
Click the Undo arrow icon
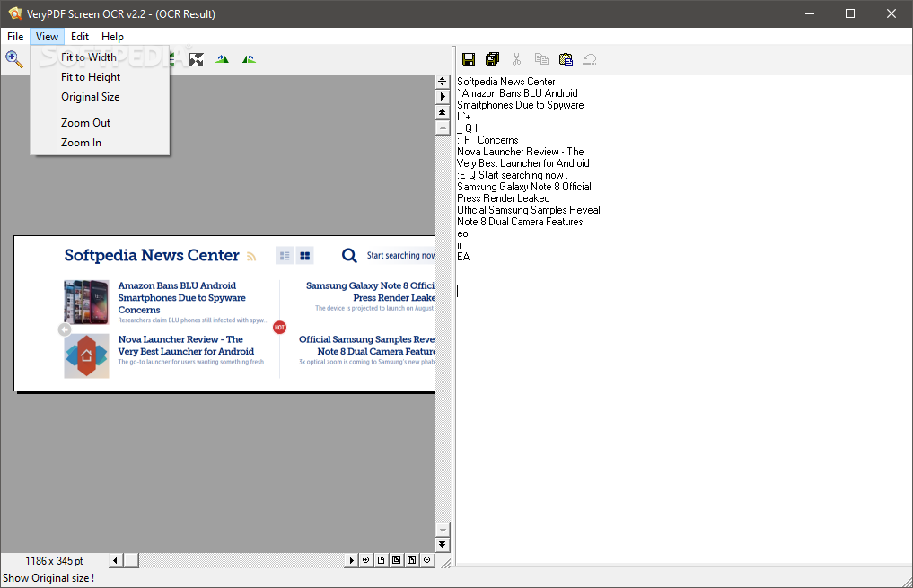pyautogui.click(x=589, y=59)
